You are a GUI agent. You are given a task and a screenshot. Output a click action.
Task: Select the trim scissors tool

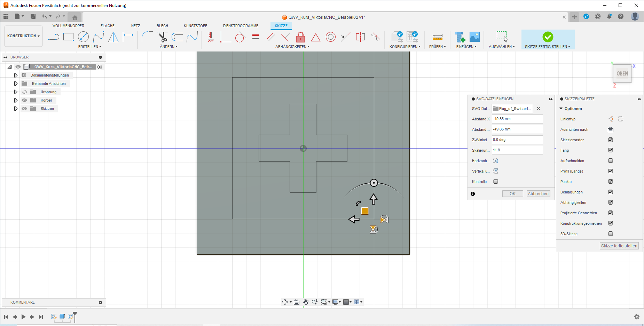click(x=162, y=37)
